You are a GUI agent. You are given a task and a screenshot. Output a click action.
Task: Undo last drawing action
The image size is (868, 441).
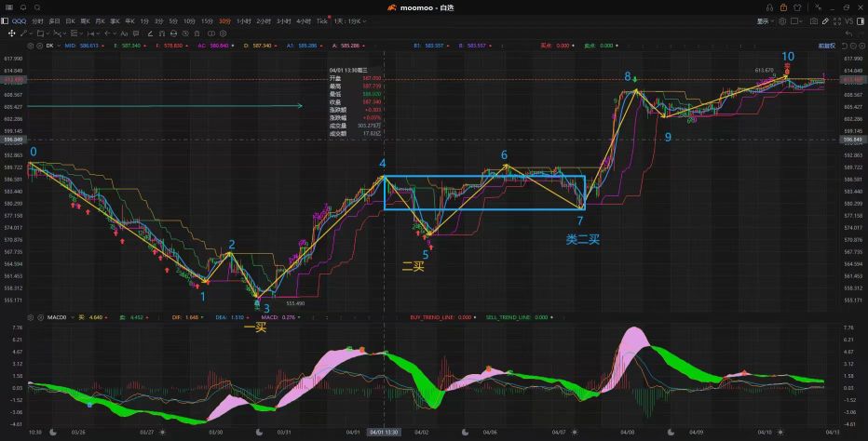(848, 33)
